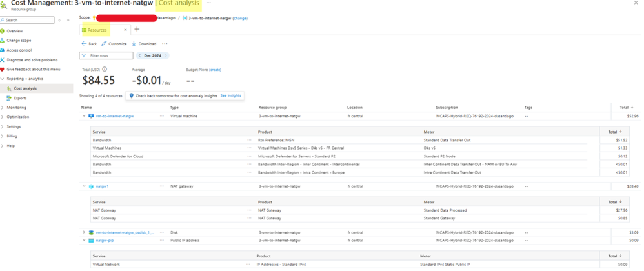This screenshot has width=644, height=271.
Task: Open ellipsis menu for natgw-pip row
Action: point(162,240)
